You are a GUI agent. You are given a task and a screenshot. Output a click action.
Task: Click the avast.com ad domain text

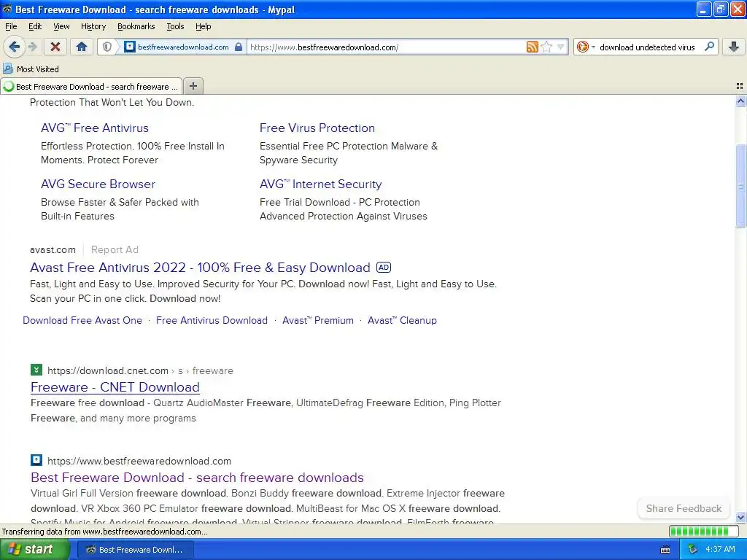click(x=53, y=249)
